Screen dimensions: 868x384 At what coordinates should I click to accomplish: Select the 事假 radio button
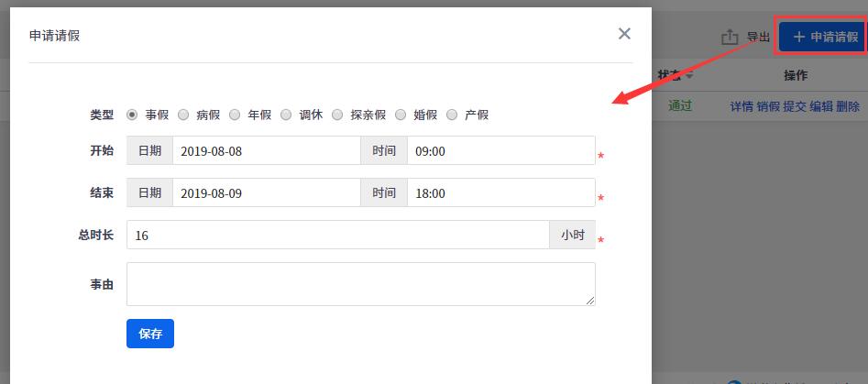click(x=132, y=115)
